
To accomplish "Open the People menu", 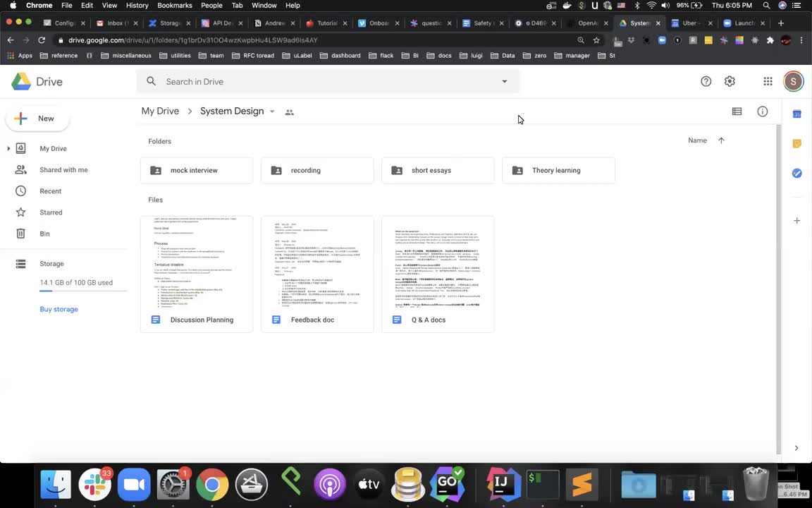I will 211,5.
